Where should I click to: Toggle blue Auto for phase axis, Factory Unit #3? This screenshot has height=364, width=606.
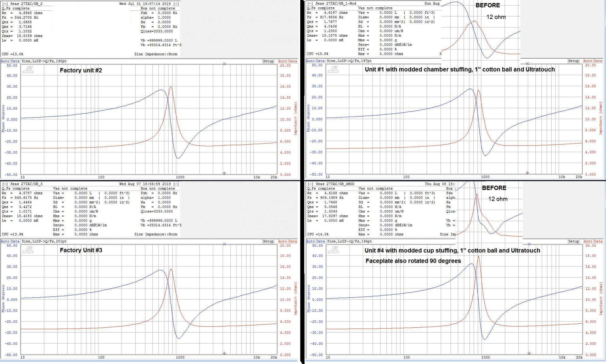[5, 241]
